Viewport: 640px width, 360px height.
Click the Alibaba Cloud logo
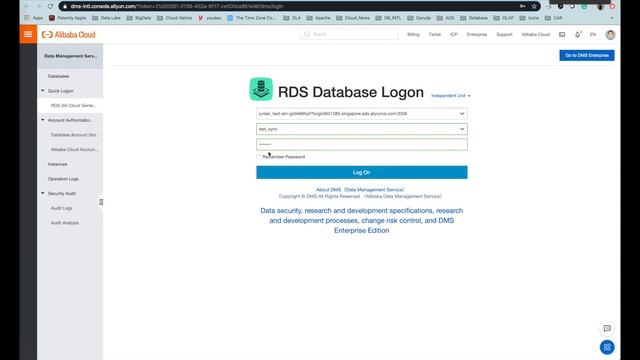pos(69,35)
